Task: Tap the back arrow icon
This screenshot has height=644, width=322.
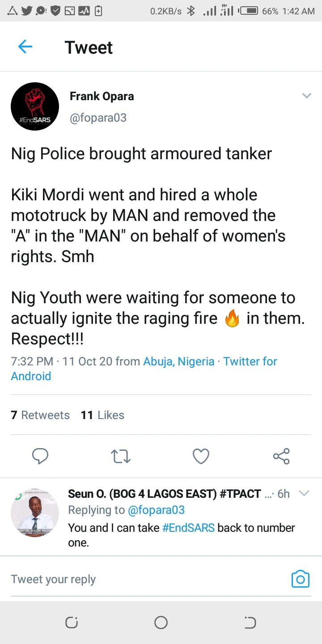Action: 25,47
